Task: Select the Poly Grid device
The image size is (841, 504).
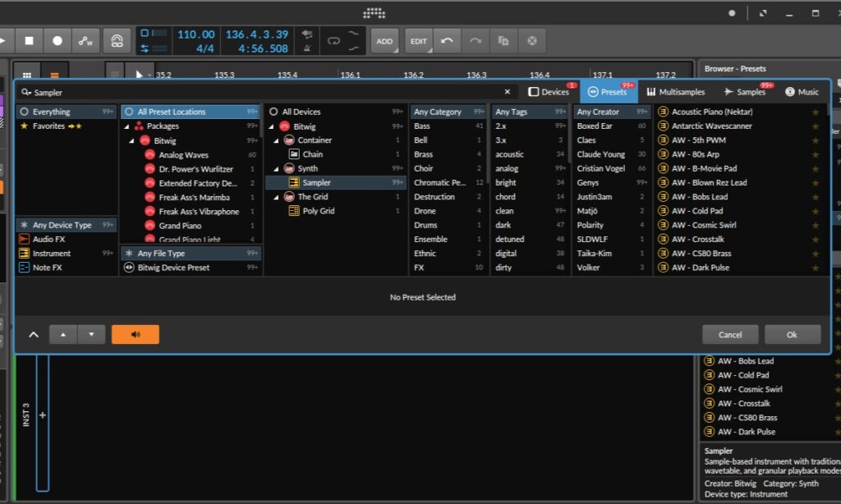Action: (x=336, y=211)
